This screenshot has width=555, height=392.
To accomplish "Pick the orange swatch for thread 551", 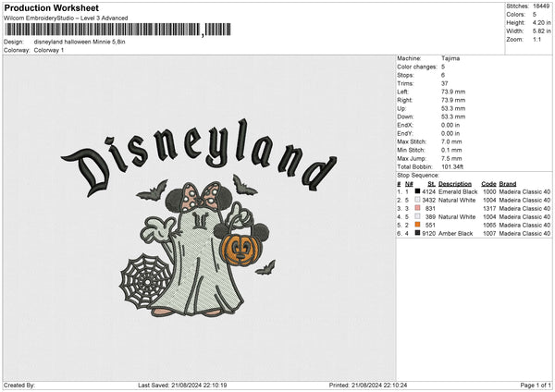I will [419, 225].
